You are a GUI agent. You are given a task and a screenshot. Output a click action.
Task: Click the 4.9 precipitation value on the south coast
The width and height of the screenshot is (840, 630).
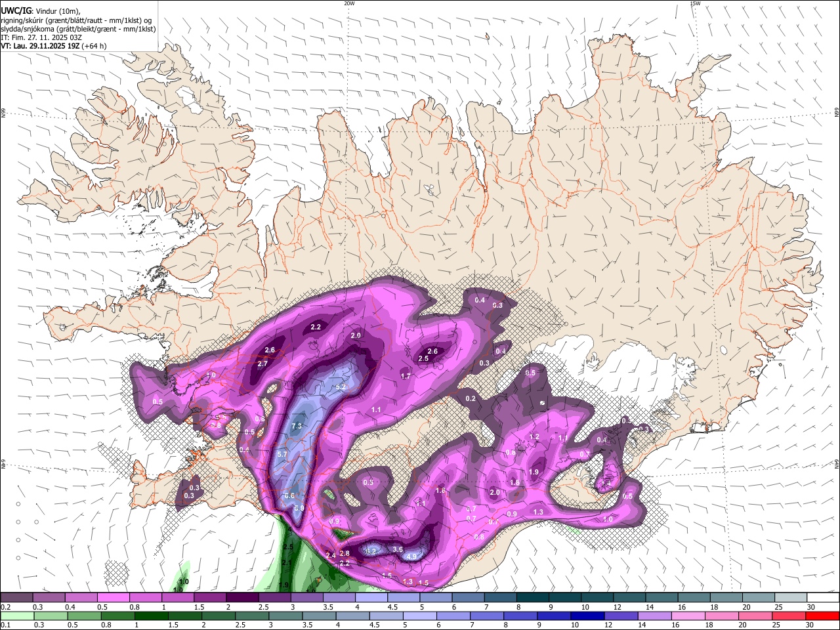point(411,556)
